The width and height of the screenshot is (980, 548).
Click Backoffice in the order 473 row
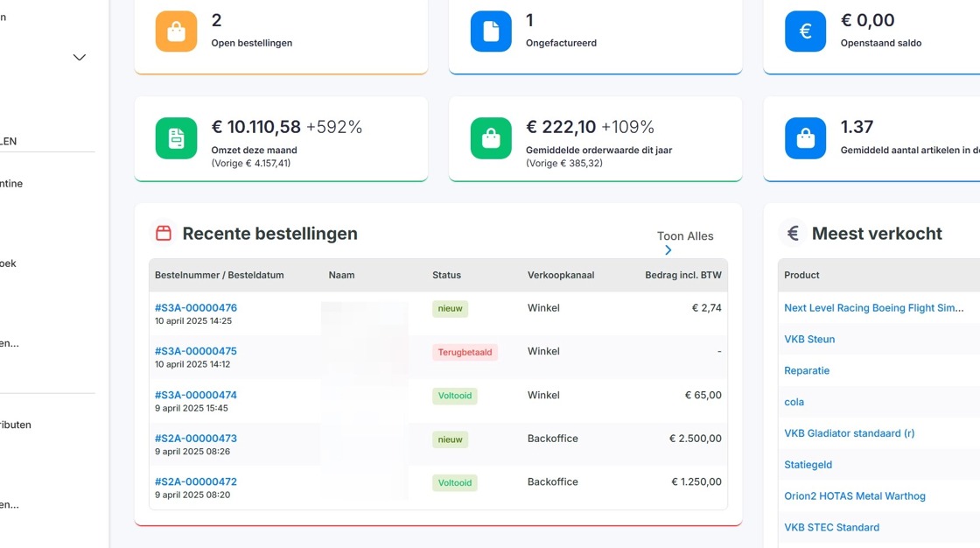[552, 439]
